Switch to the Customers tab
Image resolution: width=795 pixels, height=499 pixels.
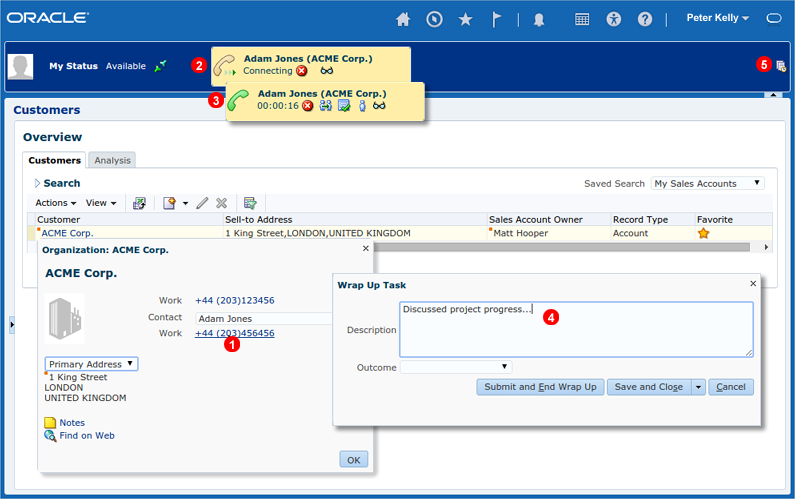(x=54, y=160)
